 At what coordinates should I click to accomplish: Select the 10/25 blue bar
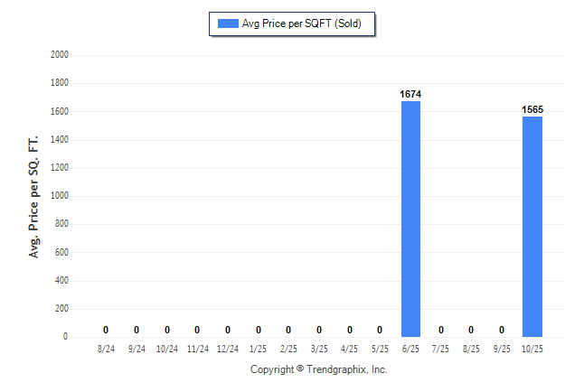(x=532, y=227)
